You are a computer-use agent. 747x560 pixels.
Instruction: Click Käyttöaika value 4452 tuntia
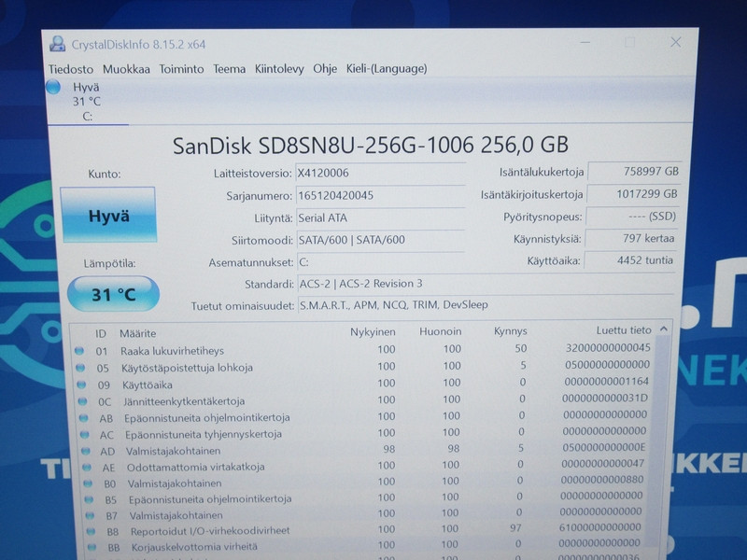point(631,260)
